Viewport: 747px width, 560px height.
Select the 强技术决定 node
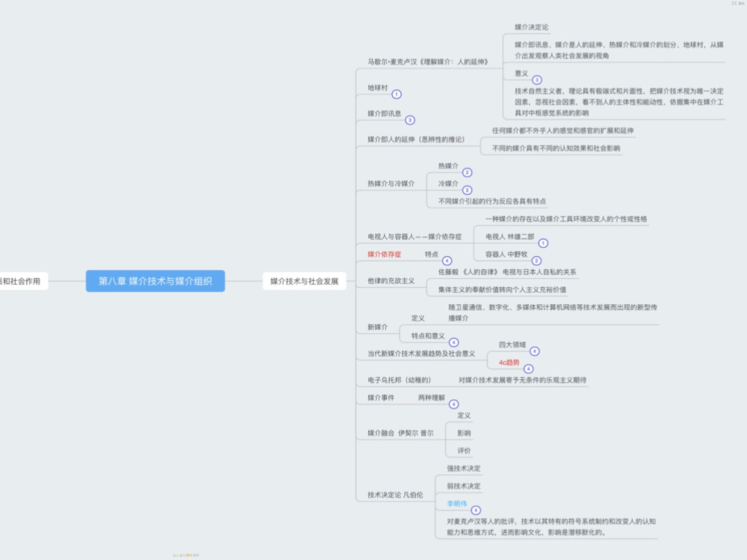click(463, 468)
